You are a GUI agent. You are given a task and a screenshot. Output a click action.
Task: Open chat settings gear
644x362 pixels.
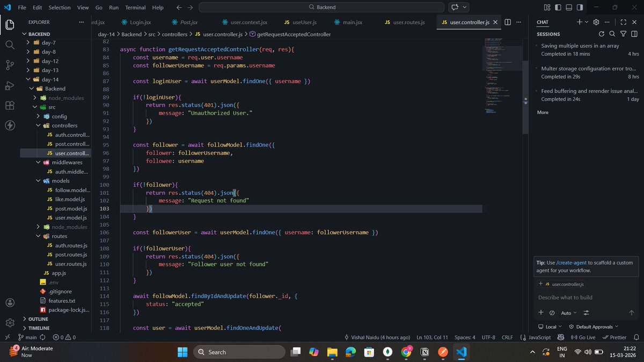pyautogui.click(x=596, y=22)
